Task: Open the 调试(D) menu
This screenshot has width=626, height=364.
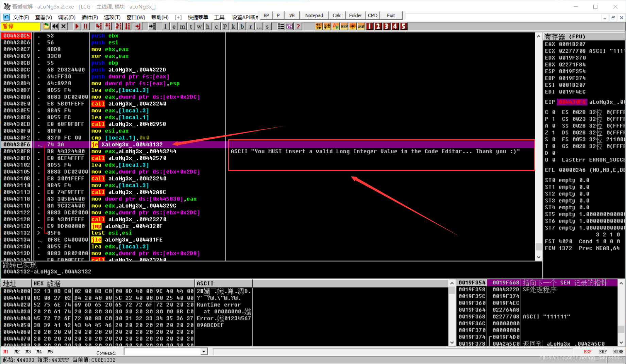Action: pyautogui.click(x=67, y=17)
